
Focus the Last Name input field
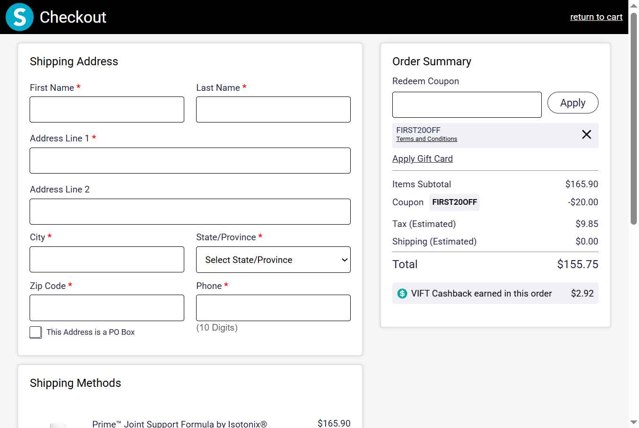click(273, 109)
